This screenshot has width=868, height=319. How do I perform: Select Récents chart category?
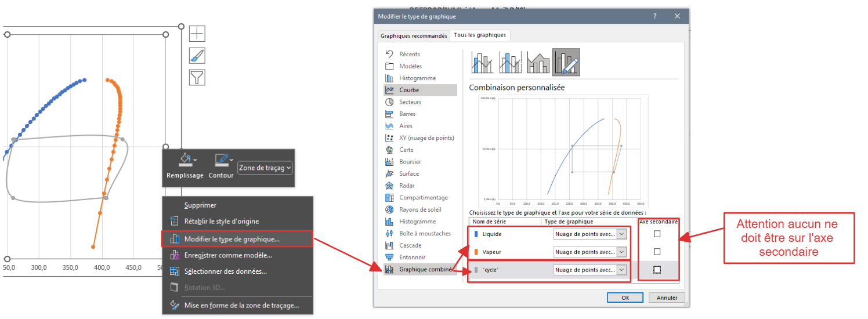click(410, 54)
